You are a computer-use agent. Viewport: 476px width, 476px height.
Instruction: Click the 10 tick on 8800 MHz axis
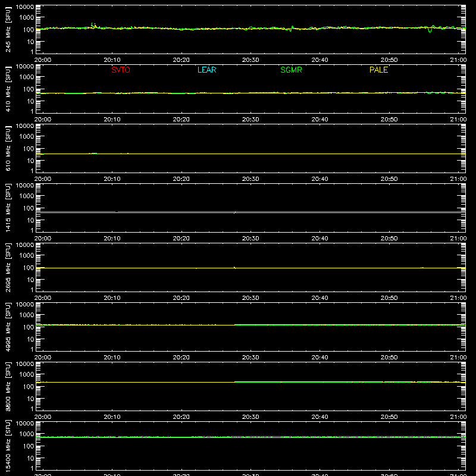(30, 399)
